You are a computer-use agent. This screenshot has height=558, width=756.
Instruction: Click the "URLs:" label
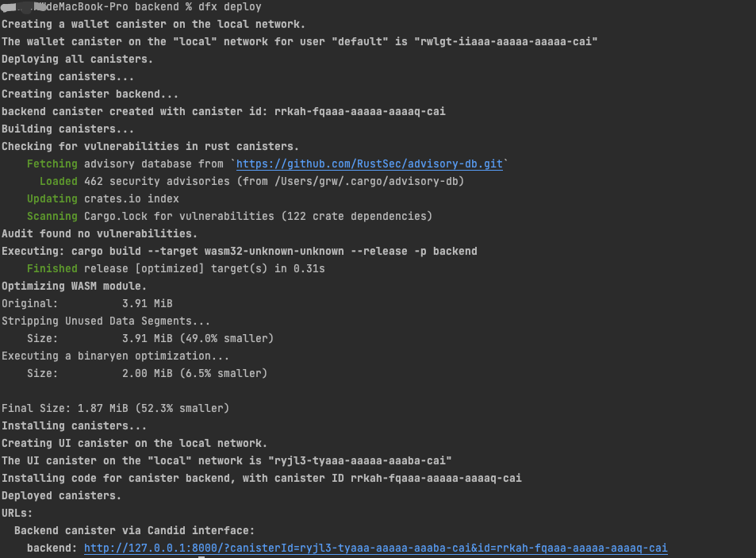(x=17, y=513)
